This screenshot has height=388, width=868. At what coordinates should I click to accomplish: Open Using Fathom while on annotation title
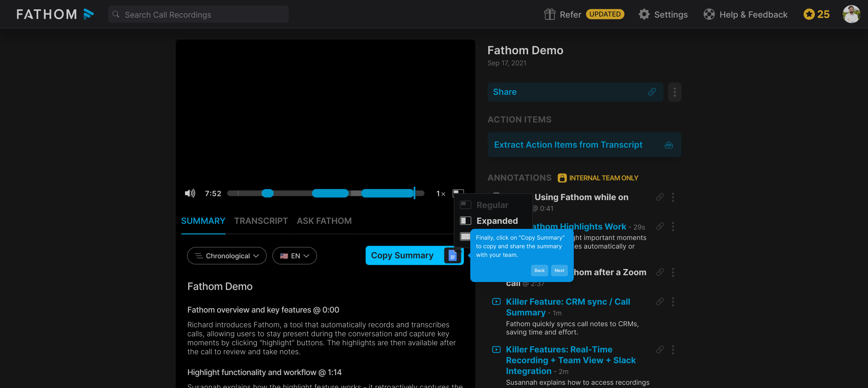(x=581, y=197)
